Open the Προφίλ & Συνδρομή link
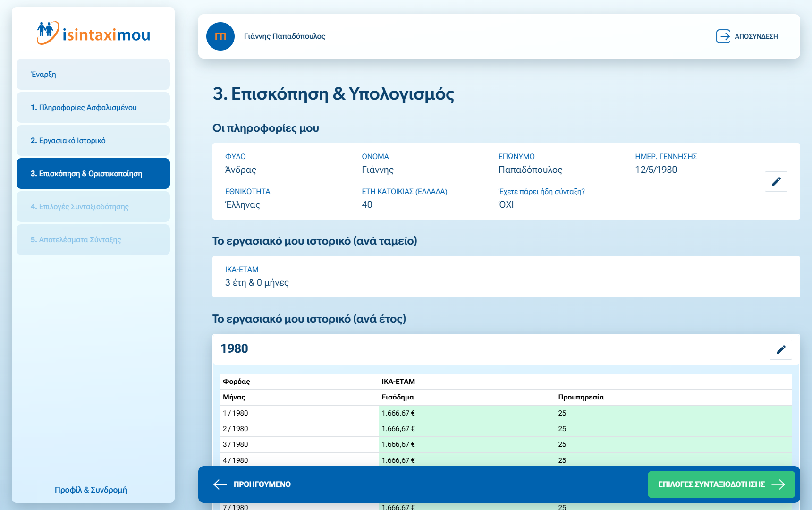Screen dimensions: 812x510 tap(91, 490)
